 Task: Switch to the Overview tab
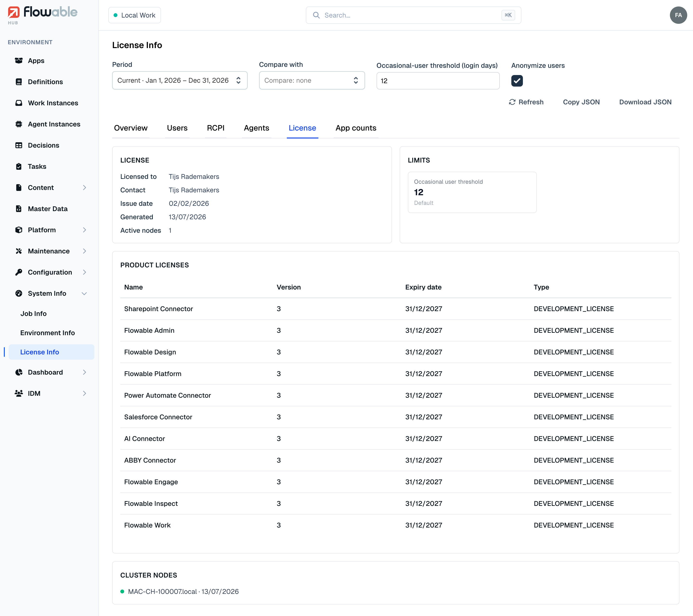(x=130, y=128)
